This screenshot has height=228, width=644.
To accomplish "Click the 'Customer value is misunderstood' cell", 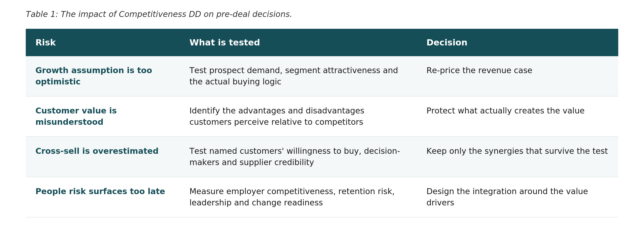I will click(x=76, y=116).
